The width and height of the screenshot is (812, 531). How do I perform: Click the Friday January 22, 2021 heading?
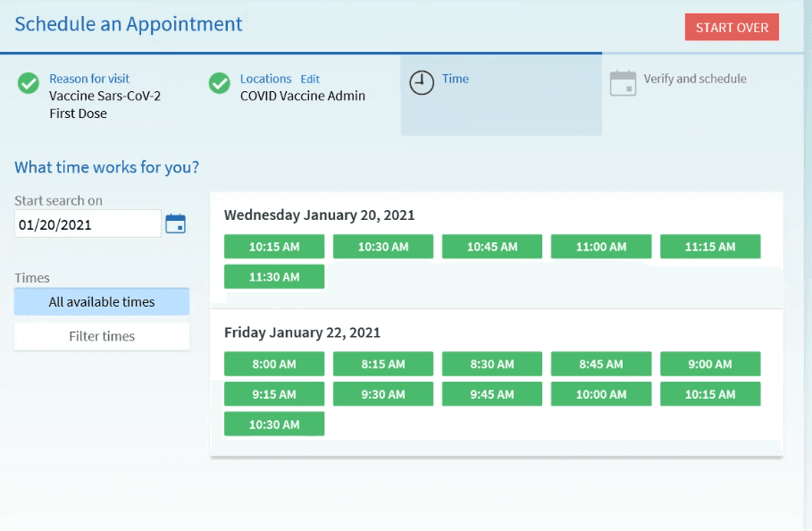[x=302, y=333]
